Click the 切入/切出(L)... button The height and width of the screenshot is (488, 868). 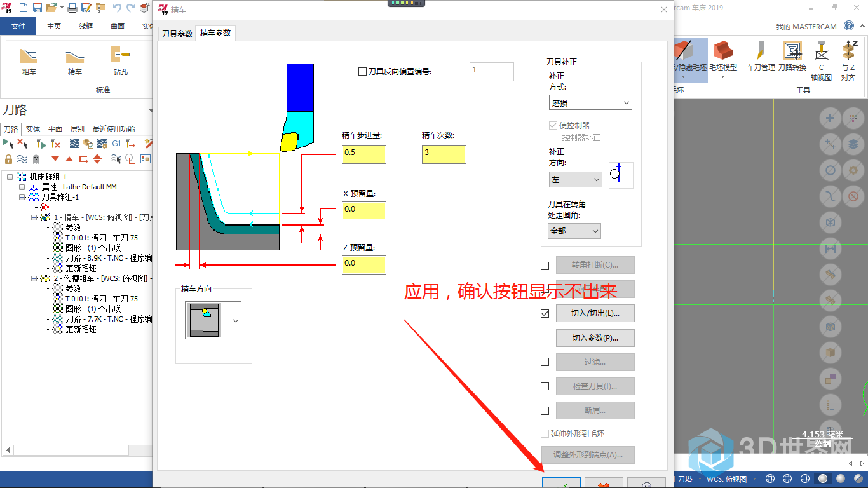pyautogui.click(x=595, y=313)
